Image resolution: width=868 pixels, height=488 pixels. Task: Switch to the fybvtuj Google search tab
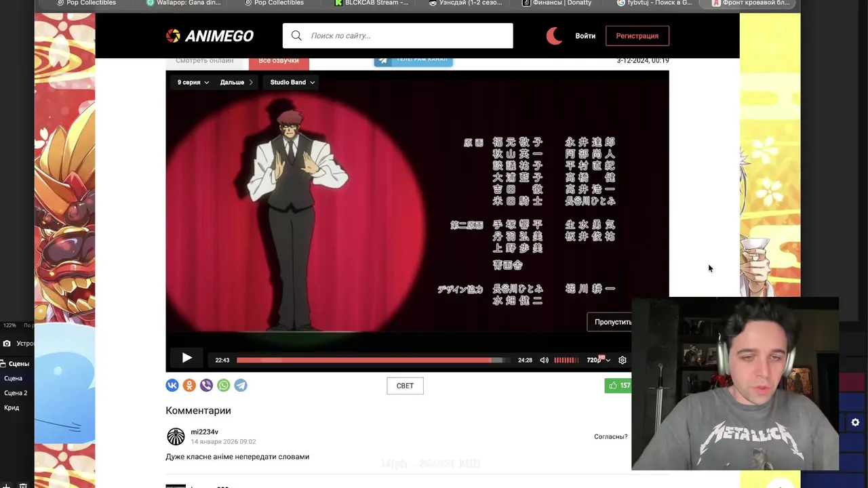656,3
